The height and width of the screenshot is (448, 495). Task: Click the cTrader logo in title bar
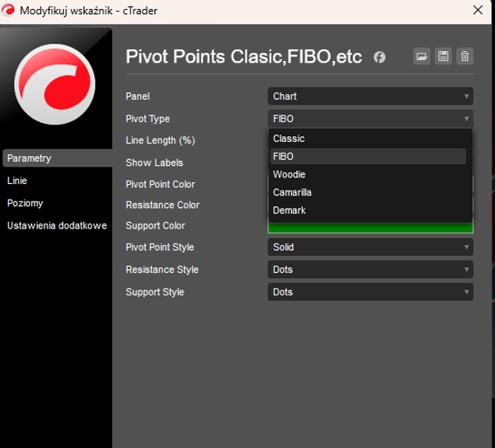coord(8,11)
